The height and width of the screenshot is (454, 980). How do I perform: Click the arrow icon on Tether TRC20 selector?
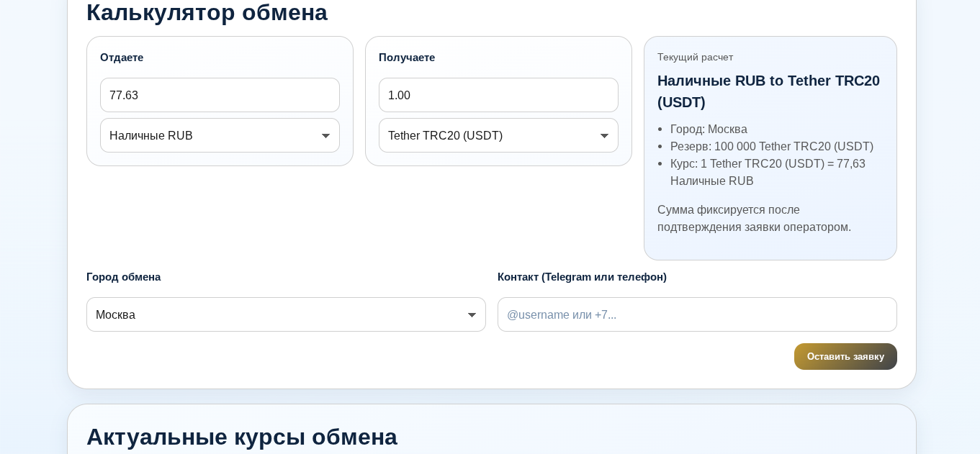tap(604, 135)
